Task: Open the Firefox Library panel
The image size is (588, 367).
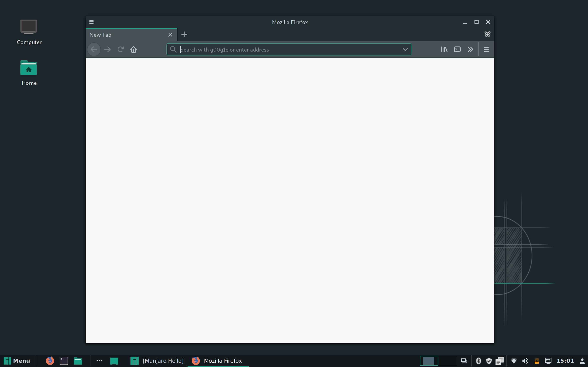Action: [444, 49]
